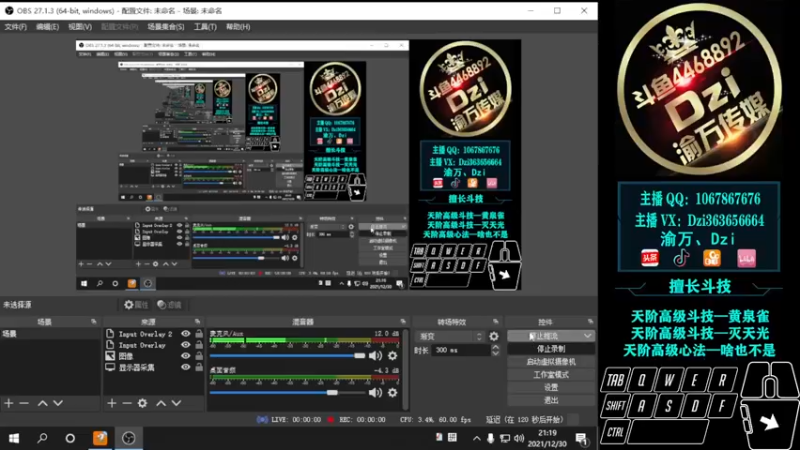Click the 滤镜 filters button
Screen dimensions: 800x450
coord(169,305)
